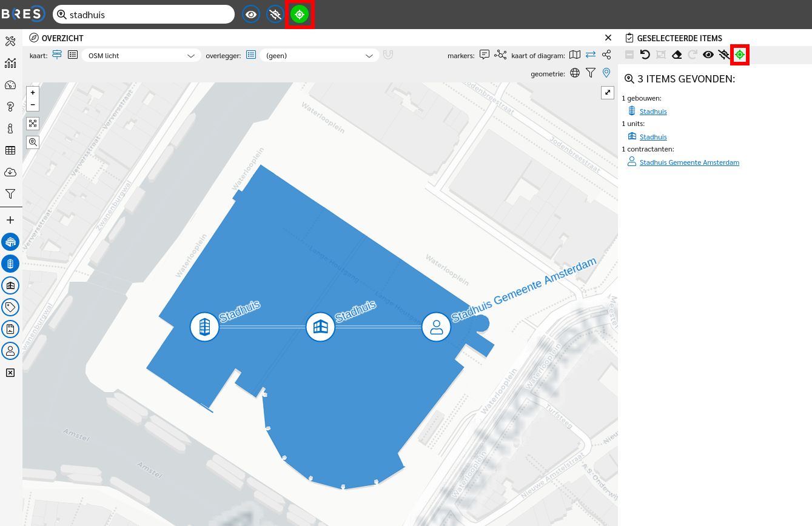Open the chart analytics icon in sidebar
Image resolution: width=812 pixels, height=526 pixels.
[x=10, y=63]
